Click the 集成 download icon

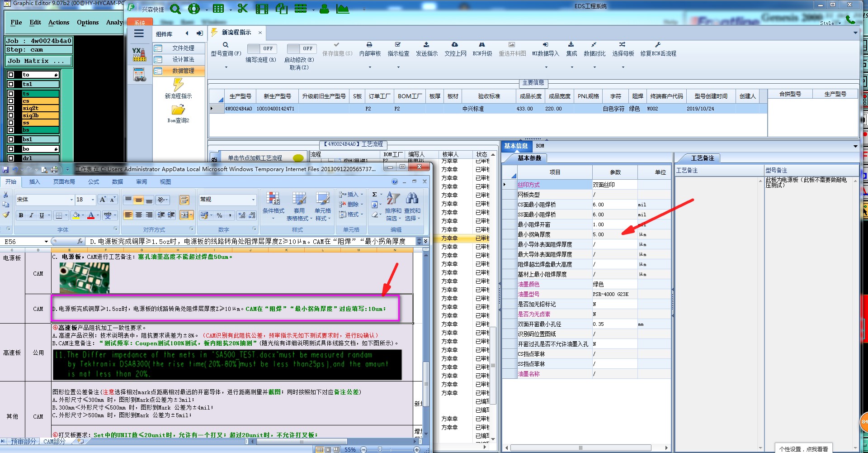(x=571, y=45)
